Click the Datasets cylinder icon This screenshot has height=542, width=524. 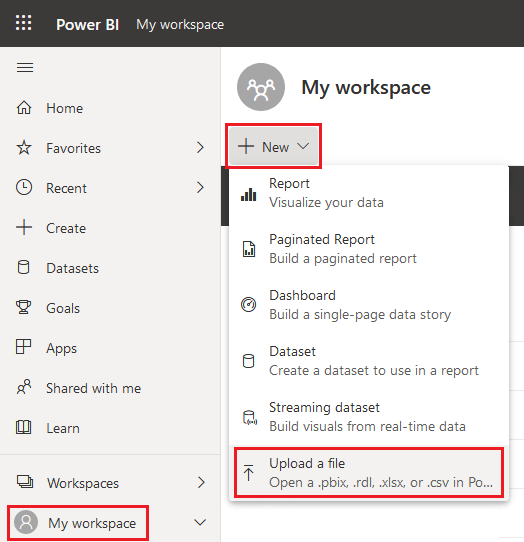[24, 268]
